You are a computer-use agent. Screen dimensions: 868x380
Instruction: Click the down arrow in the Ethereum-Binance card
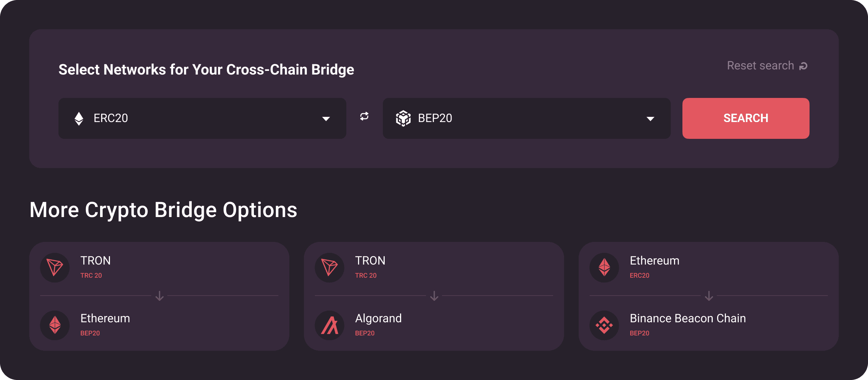point(709,296)
